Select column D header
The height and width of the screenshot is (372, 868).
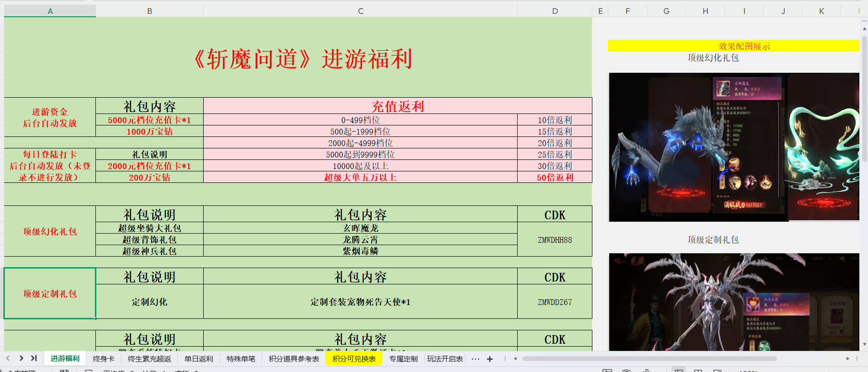tap(555, 11)
